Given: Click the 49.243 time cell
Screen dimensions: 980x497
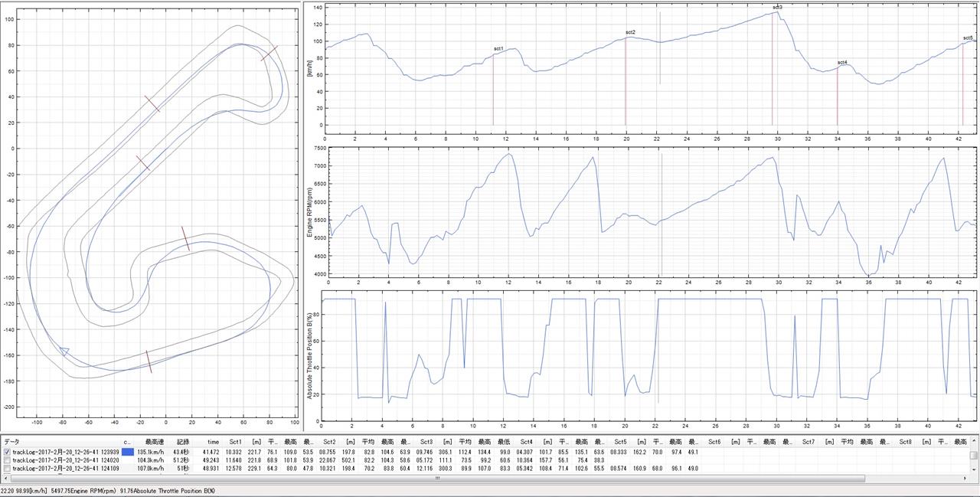Looking at the screenshot, I should (211, 460).
